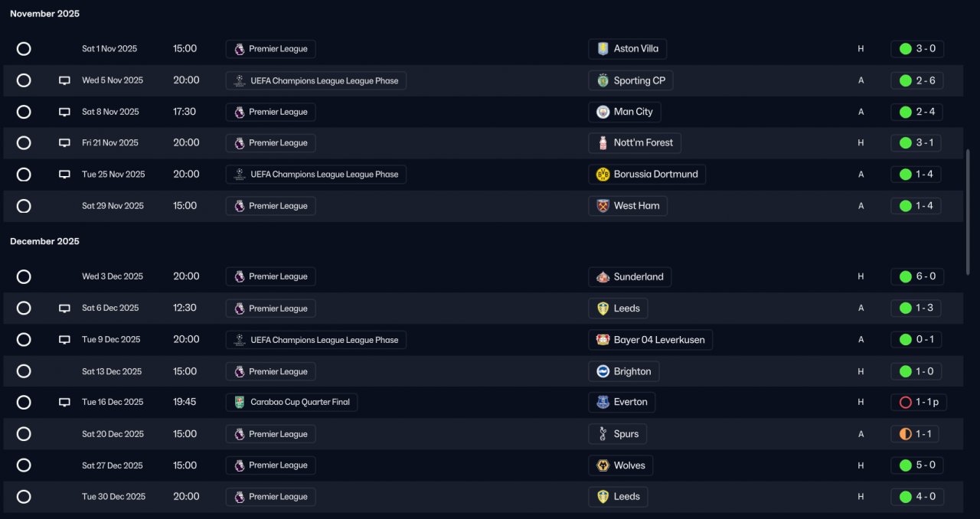The image size is (980, 519).
Task: Click the Carabao Cup competition logo
Action: click(x=240, y=403)
